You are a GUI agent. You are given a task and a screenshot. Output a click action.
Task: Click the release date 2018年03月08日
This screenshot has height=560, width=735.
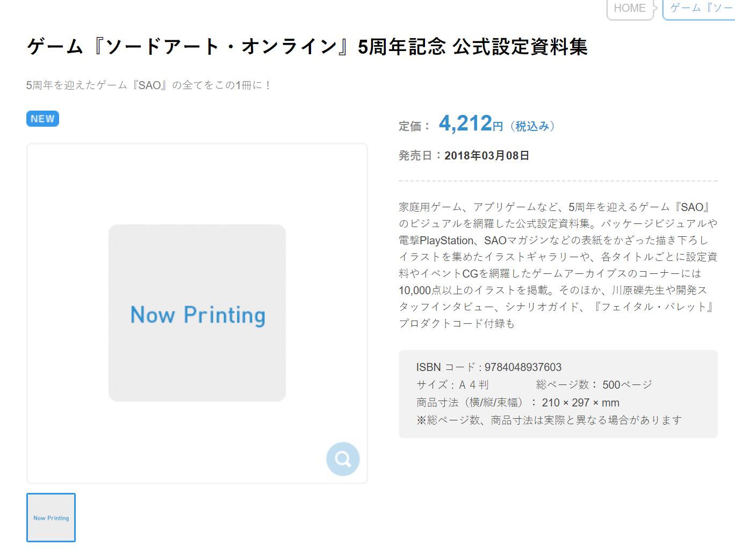487,156
